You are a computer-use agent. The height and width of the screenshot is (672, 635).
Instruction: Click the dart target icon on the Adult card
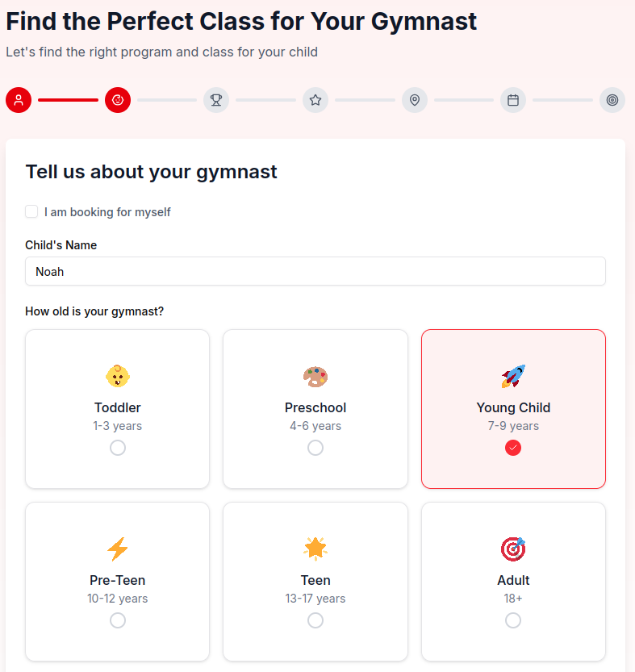(x=513, y=548)
